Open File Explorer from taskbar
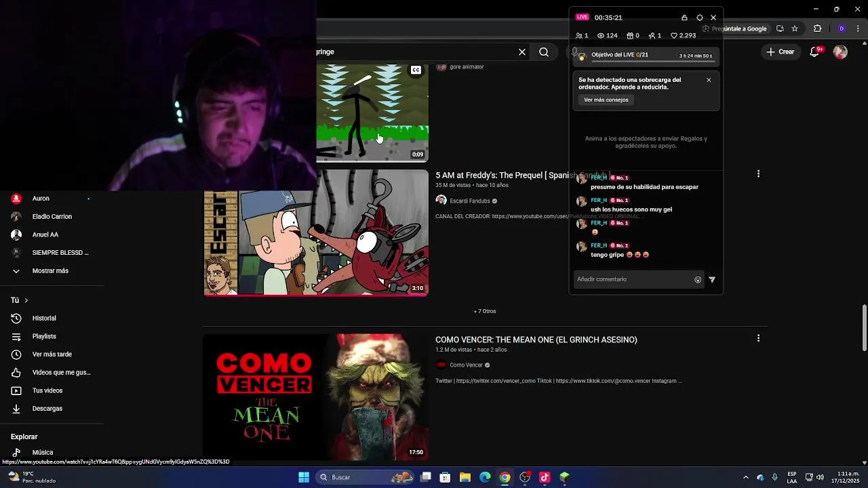Image resolution: width=868 pixels, height=488 pixels. point(465,477)
